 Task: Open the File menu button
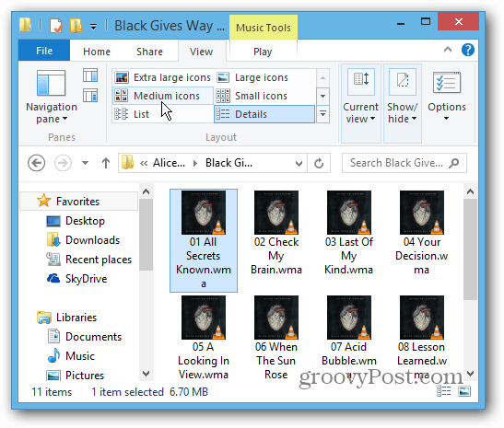[44, 51]
